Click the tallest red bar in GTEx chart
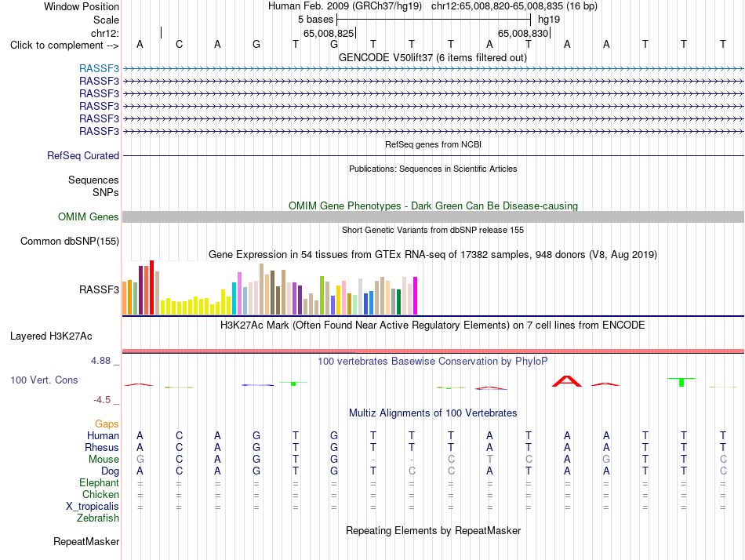 click(x=151, y=287)
